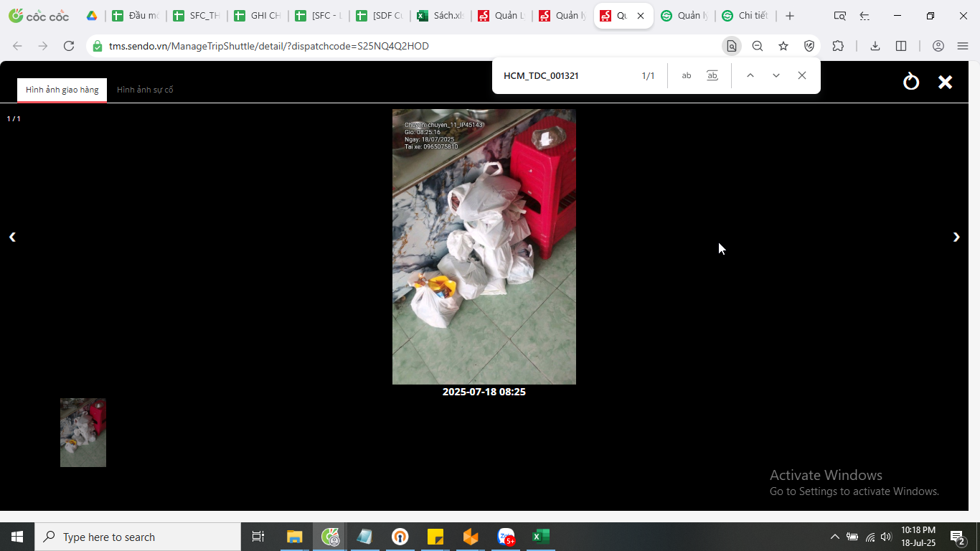Click the Cốc Cốc browser taskbar icon
Image resolution: width=980 pixels, height=551 pixels.
(x=330, y=537)
